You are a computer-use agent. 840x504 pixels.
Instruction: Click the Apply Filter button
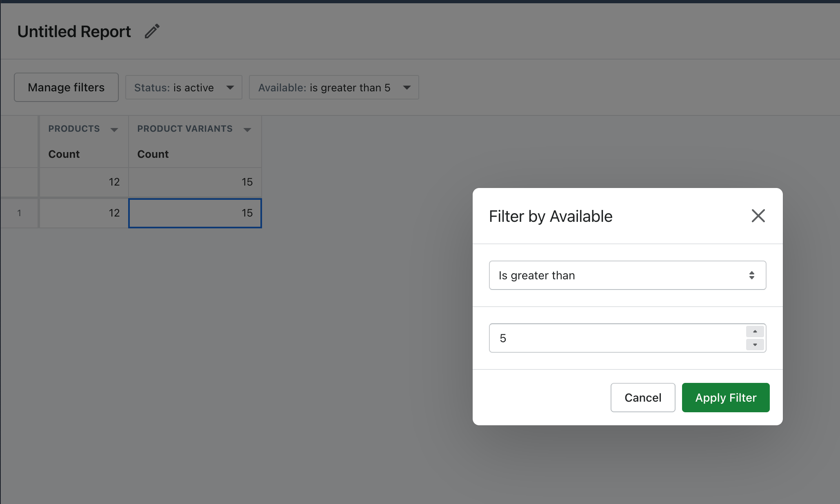pos(726,398)
